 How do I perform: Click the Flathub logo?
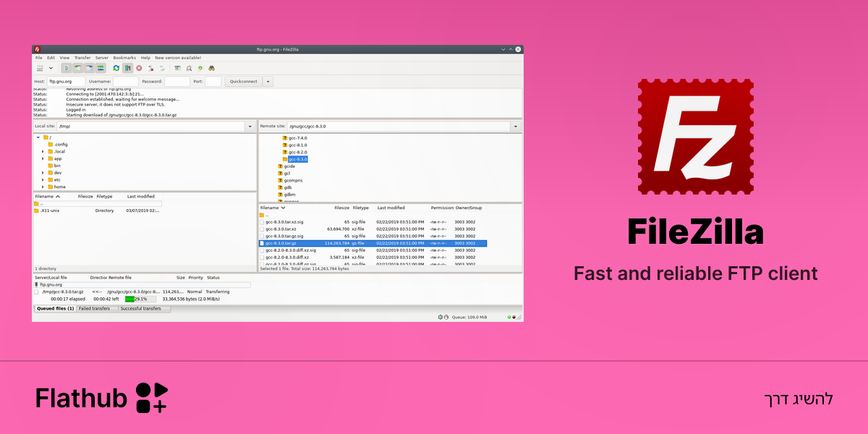(x=101, y=398)
